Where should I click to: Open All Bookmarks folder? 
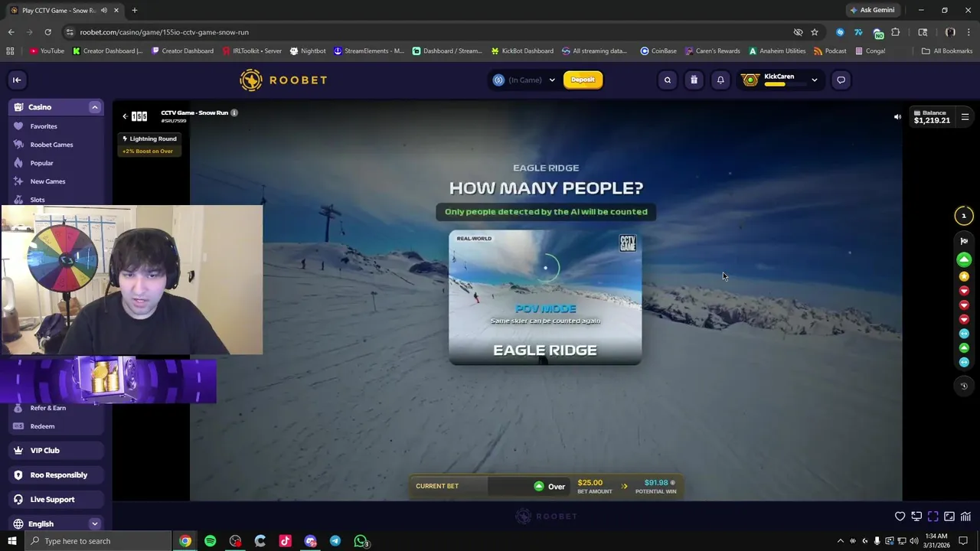pos(947,51)
